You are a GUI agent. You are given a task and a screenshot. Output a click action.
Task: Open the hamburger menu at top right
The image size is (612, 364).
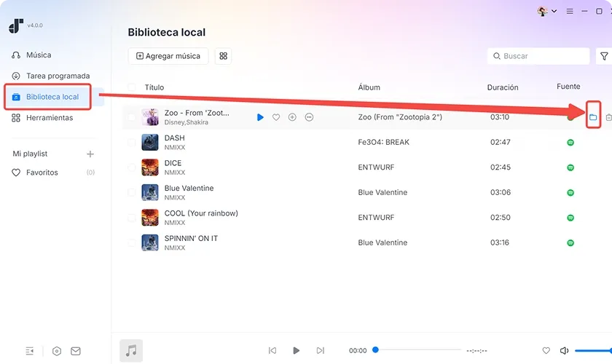point(570,12)
